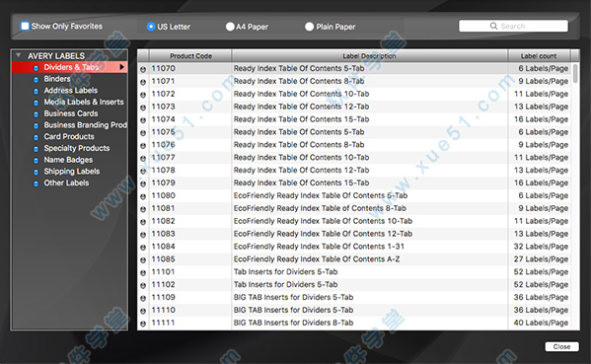Click favorite icon for product 11085
The image size is (591, 364).
tap(143, 260)
